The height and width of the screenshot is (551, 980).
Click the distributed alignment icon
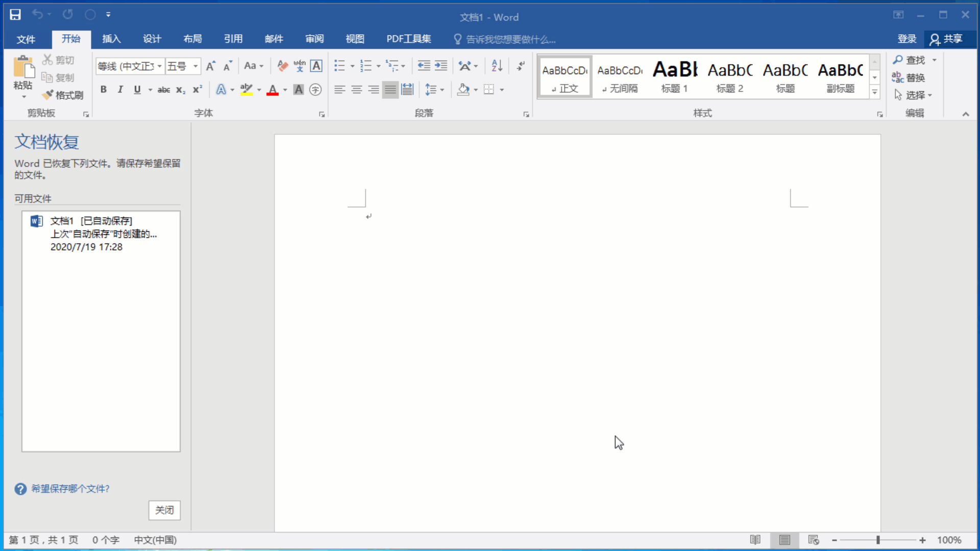coord(407,90)
